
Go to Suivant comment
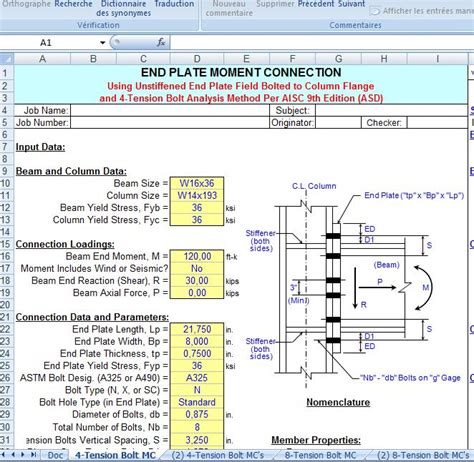tap(352, 4)
